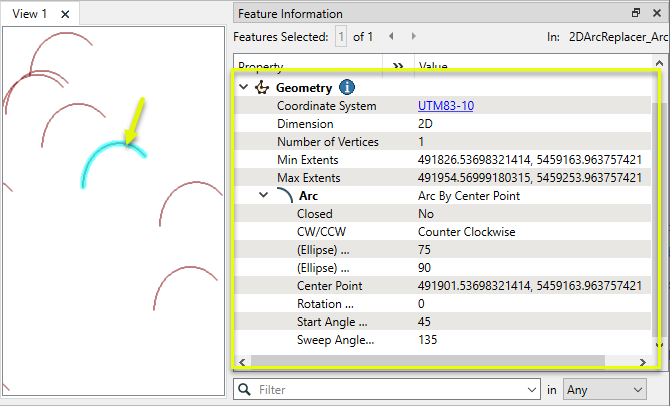Collapse the Arc tree node

tap(264, 196)
